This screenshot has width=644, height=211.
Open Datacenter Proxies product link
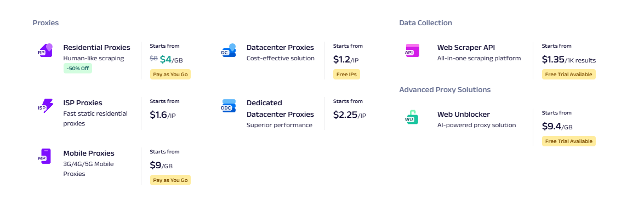click(280, 48)
